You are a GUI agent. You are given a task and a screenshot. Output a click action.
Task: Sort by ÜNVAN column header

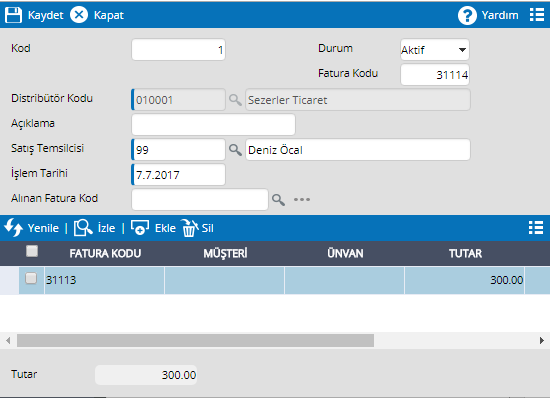(x=345, y=253)
